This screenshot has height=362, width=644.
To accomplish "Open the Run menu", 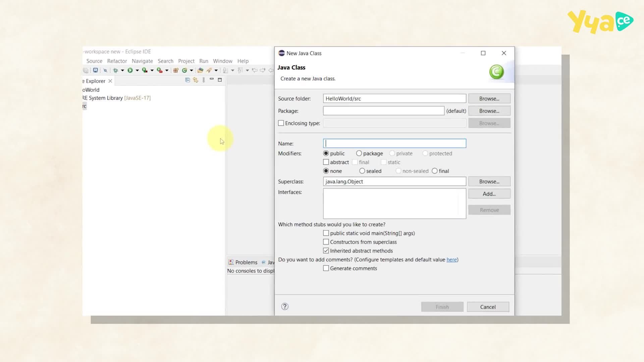I will (204, 61).
